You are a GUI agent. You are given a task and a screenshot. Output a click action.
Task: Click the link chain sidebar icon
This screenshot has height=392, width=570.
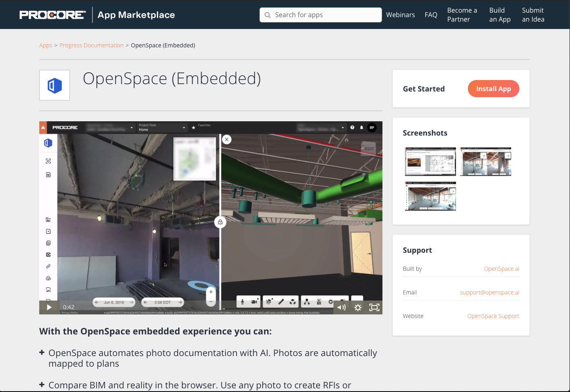click(48, 266)
